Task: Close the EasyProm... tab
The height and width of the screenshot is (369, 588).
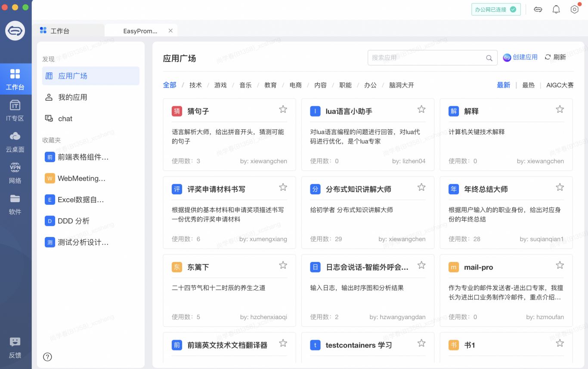Action: [x=170, y=31]
